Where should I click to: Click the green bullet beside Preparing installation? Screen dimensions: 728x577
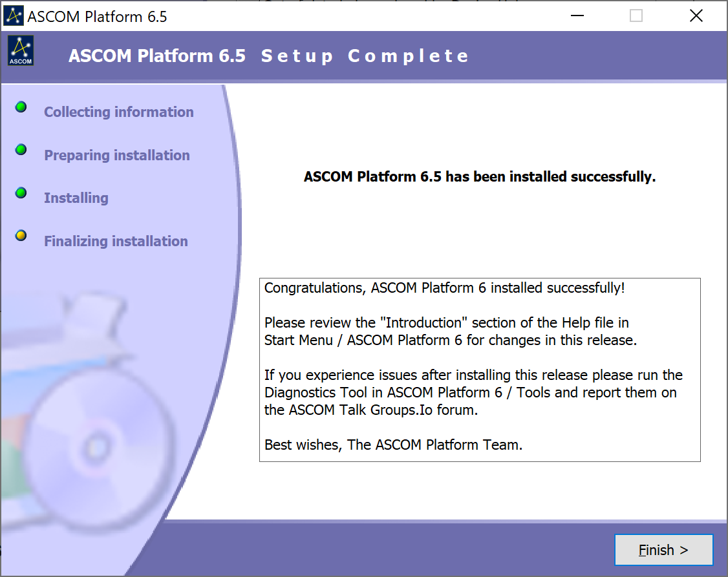pos(21,150)
